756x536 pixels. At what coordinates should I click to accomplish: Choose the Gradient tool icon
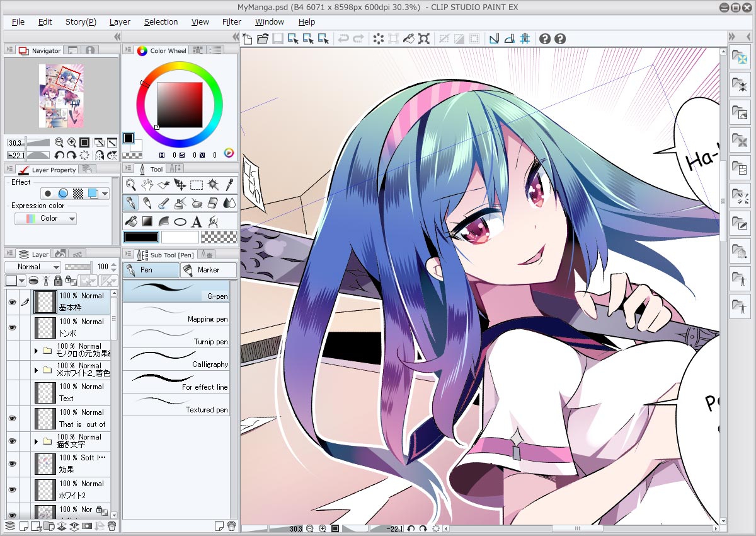click(x=147, y=221)
